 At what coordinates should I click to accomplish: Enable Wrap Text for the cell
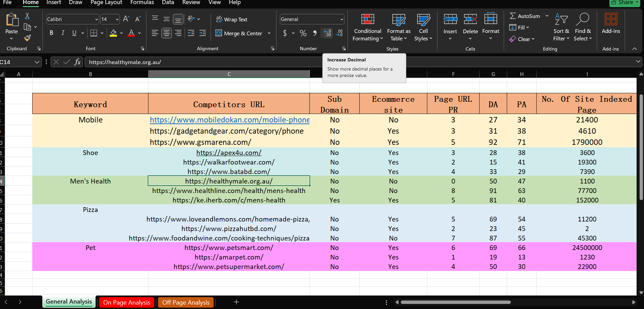(x=232, y=19)
